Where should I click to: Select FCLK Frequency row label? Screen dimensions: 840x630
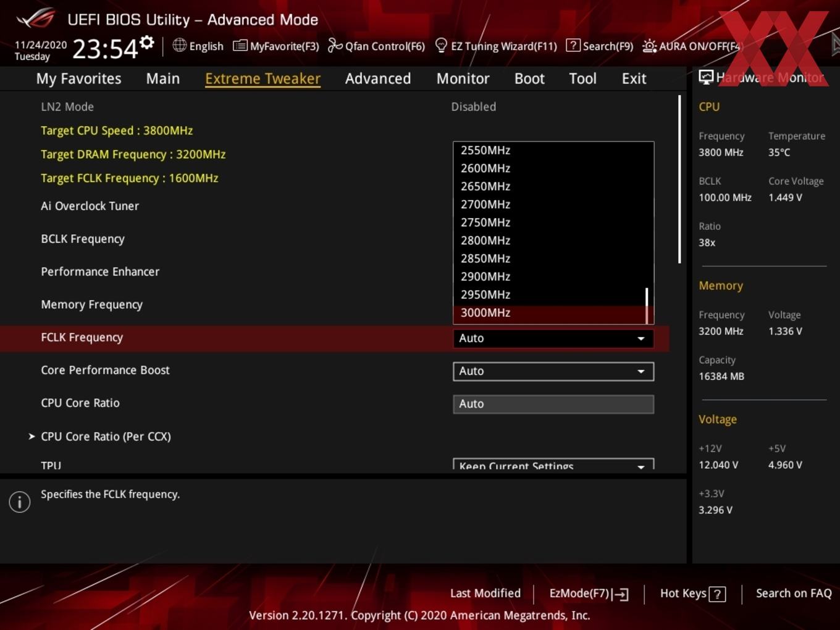coord(82,337)
